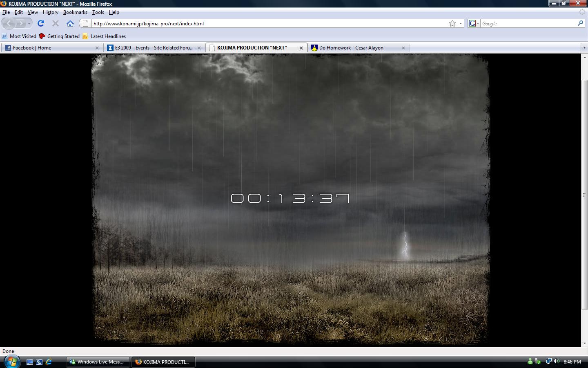Click the scrollbar down arrow
Image resolution: width=588 pixels, height=368 pixels.
[x=584, y=343]
